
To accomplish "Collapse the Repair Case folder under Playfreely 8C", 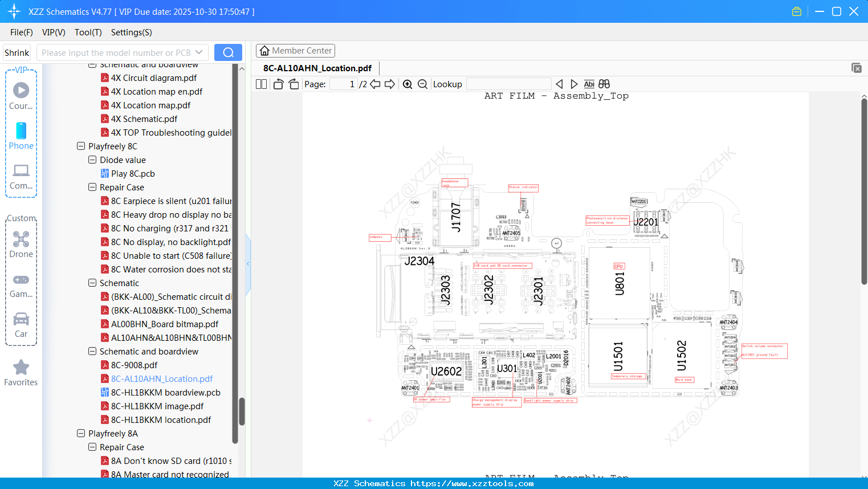I will pyautogui.click(x=92, y=188).
